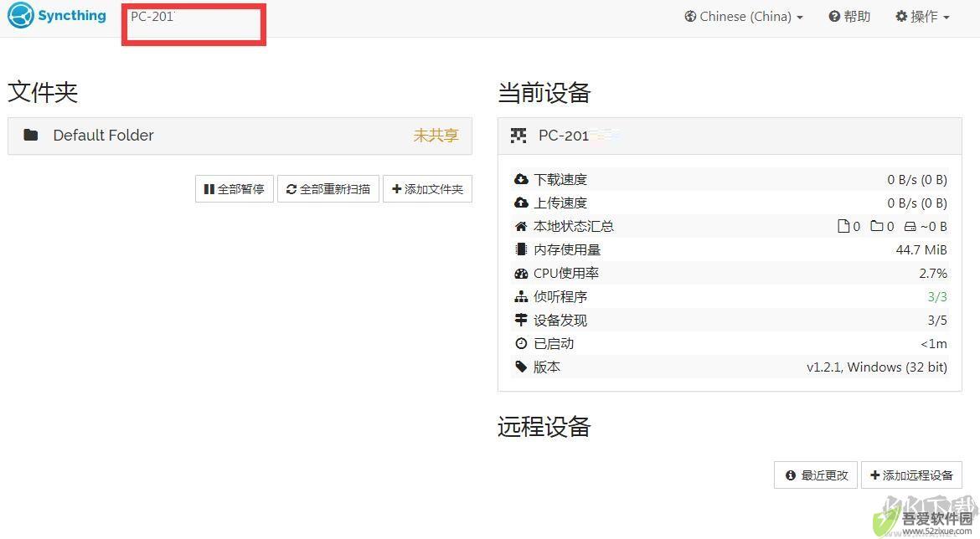Click the cloud download icon for 下载速度
This screenshot has height=539, width=980.
point(521,180)
